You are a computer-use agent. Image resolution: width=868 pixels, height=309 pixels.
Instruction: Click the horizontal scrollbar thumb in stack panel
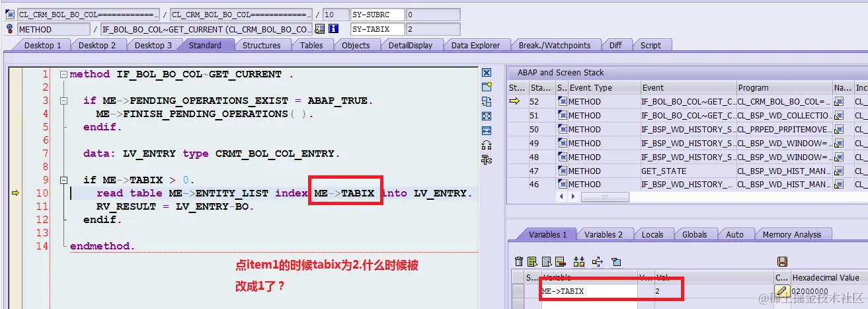[604, 197]
